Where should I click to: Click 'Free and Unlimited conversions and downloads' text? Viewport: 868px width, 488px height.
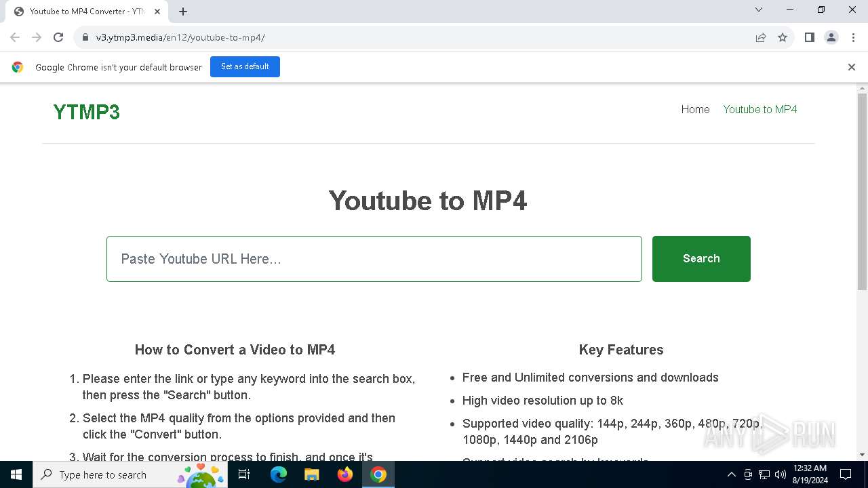(591, 378)
